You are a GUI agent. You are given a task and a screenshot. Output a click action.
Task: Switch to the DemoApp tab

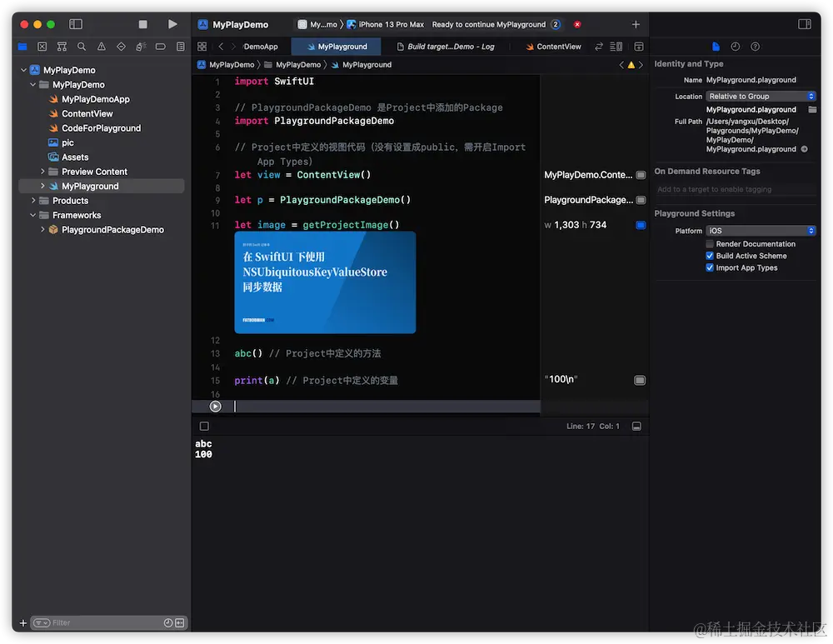[x=261, y=47]
